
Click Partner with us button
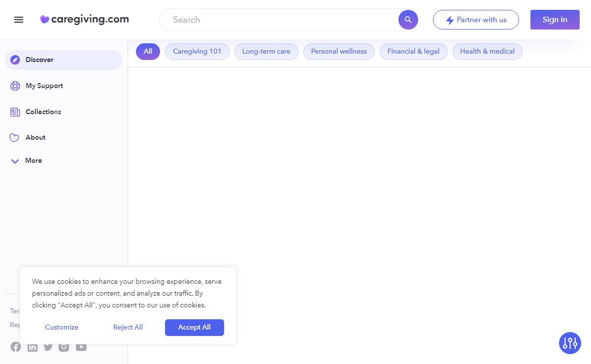(x=476, y=20)
